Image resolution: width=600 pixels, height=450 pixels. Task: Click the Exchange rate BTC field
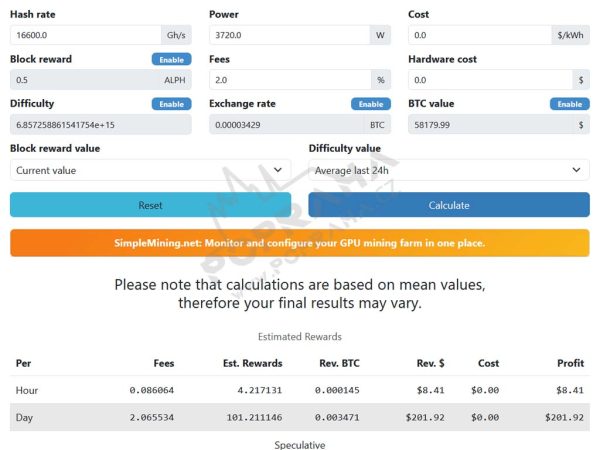coord(285,124)
